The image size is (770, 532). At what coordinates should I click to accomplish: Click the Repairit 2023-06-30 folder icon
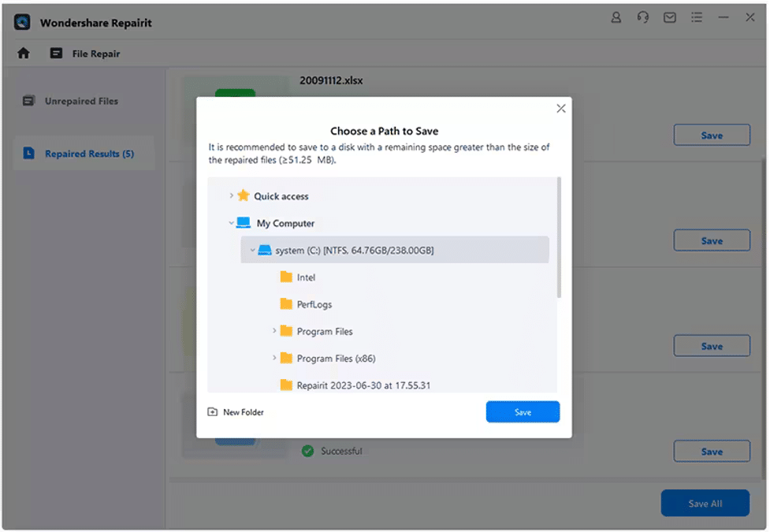(x=286, y=385)
